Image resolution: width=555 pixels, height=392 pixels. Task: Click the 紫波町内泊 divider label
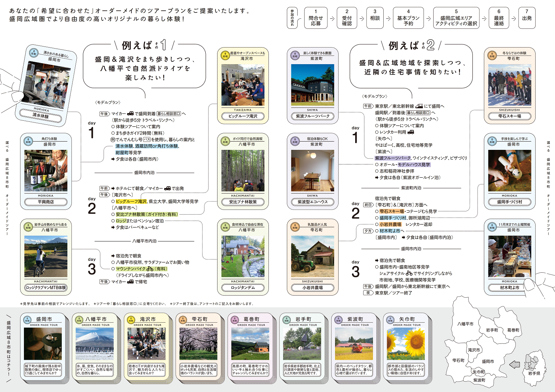tap(411, 188)
